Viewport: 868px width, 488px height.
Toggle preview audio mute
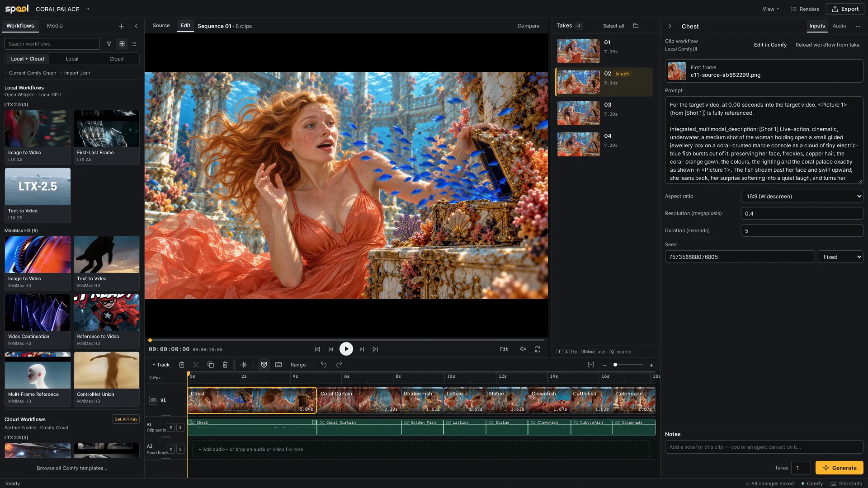pos(523,349)
